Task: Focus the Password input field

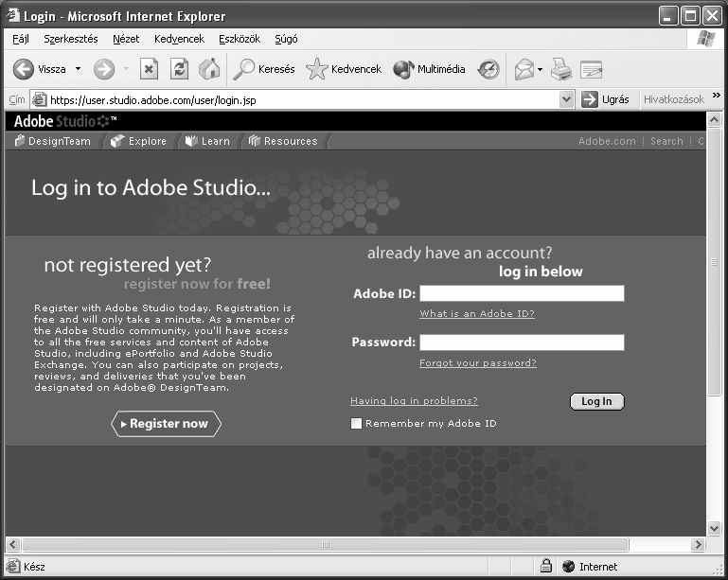Action: point(522,343)
